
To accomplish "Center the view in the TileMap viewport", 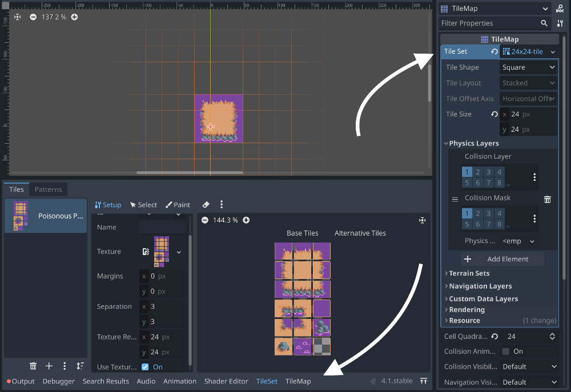I will tap(18, 17).
